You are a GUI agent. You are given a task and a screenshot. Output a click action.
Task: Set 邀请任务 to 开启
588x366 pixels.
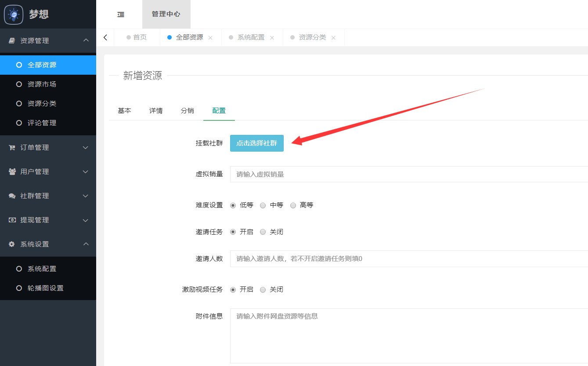(233, 232)
